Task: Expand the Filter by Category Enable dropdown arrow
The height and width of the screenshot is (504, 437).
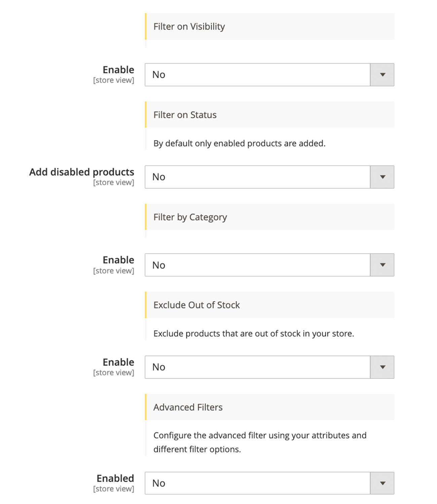Action: (382, 265)
